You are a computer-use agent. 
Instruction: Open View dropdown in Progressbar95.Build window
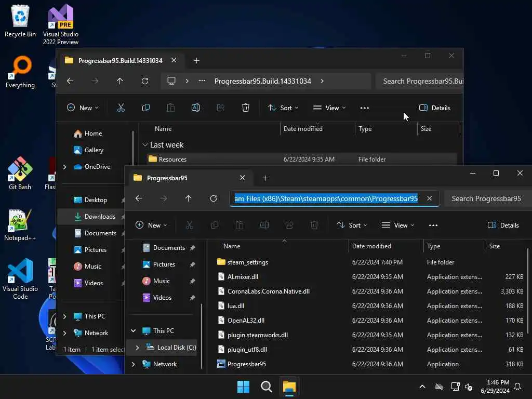tap(329, 108)
